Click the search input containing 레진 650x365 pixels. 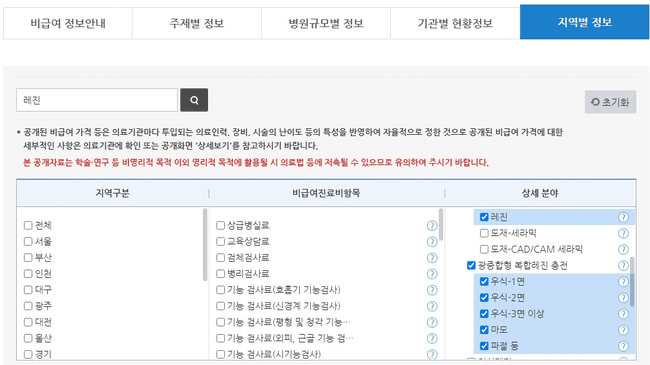pos(97,100)
